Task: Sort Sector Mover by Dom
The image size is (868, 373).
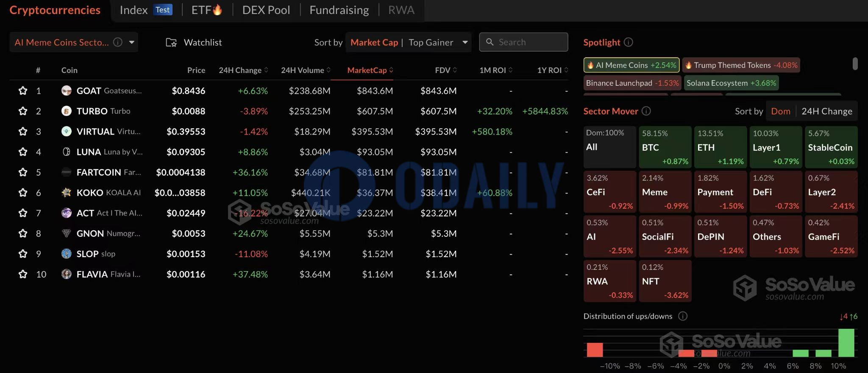Action: (x=781, y=111)
